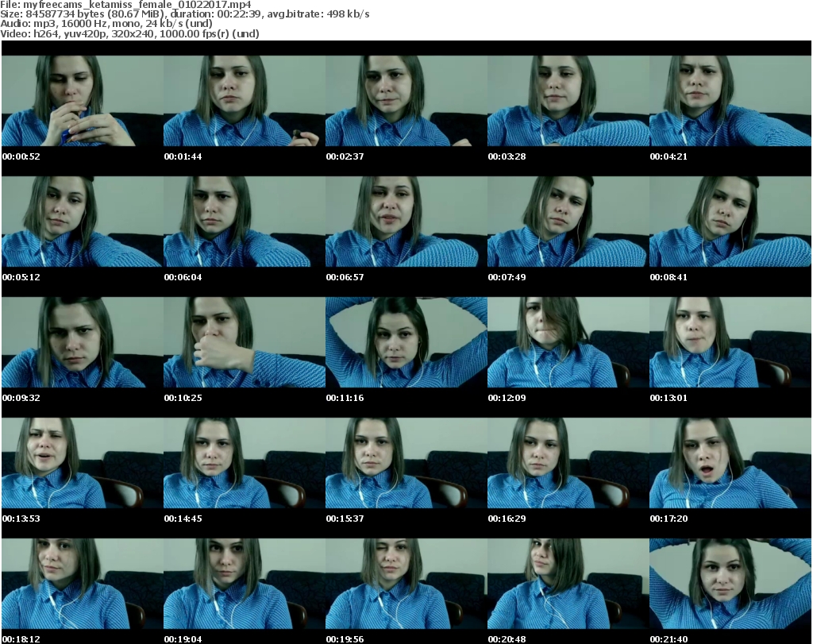Viewport: 813px width, 644px height.
Task: Select the thumbnail stamped 00:07:49
Action: (x=568, y=222)
